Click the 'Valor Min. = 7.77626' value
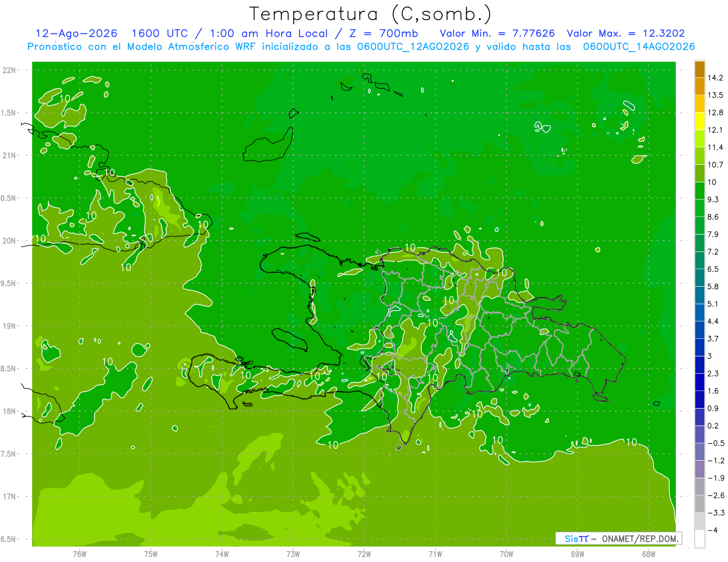 [x=497, y=34]
